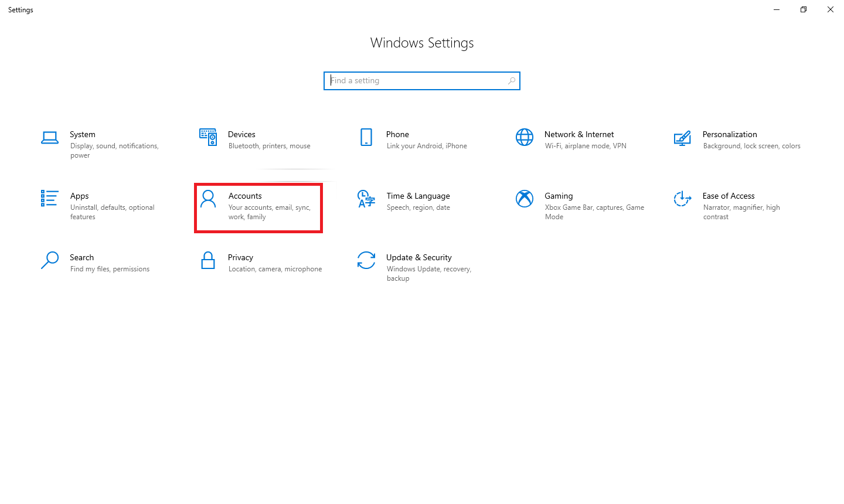Click 'Xbox Game Bar, captures, Game Mode' text
Viewport: 844px width, 504px height.
coord(594,212)
